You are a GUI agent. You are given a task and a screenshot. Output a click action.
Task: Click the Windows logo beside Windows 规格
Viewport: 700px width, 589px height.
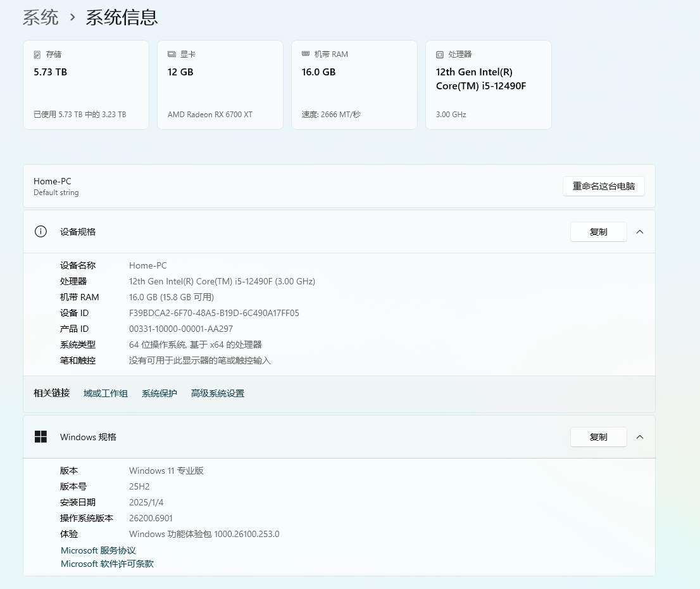(x=41, y=437)
